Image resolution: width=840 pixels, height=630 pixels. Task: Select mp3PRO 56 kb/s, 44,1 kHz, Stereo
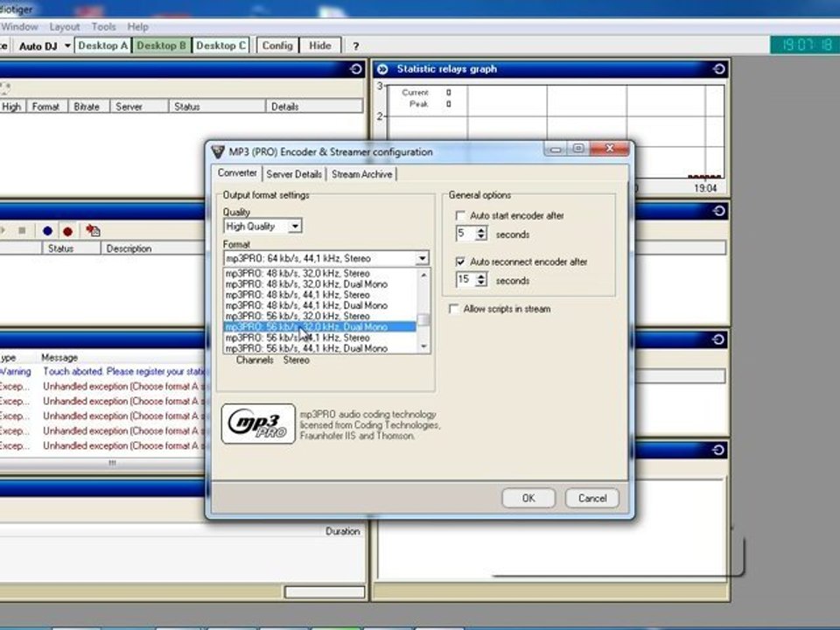pyautogui.click(x=320, y=338)
